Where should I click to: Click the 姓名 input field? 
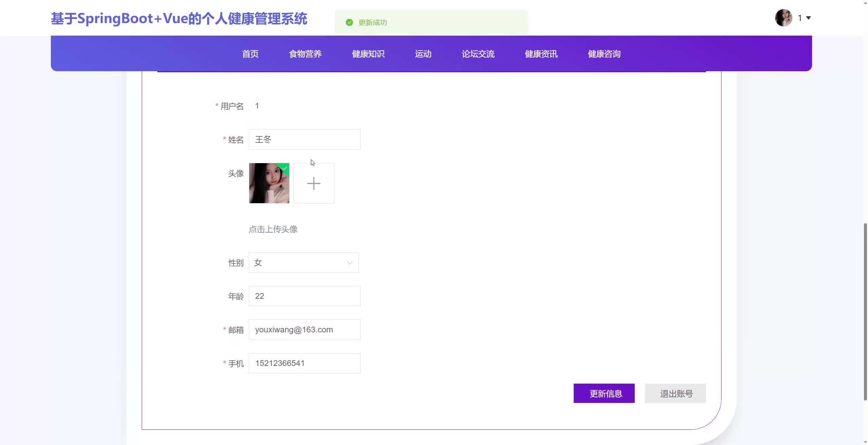[304, 139]
